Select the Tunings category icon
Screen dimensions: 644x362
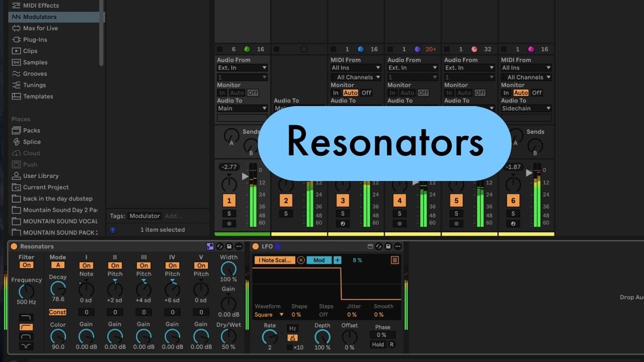(x=17, y=85)
